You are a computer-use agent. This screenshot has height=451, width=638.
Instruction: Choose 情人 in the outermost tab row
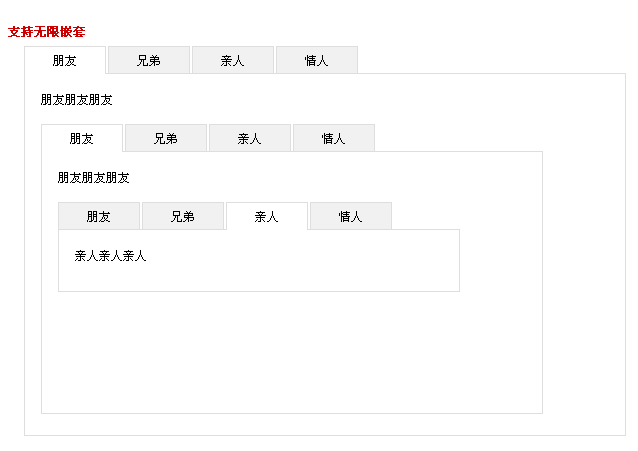pyautogui.click(x=317, y=60)
